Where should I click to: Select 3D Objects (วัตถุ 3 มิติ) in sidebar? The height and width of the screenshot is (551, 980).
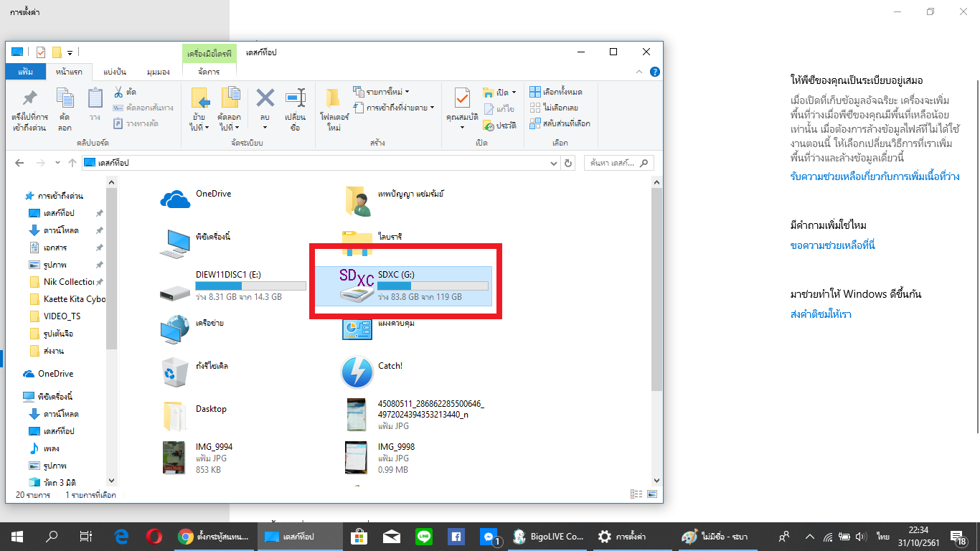[x=53, y=482]
